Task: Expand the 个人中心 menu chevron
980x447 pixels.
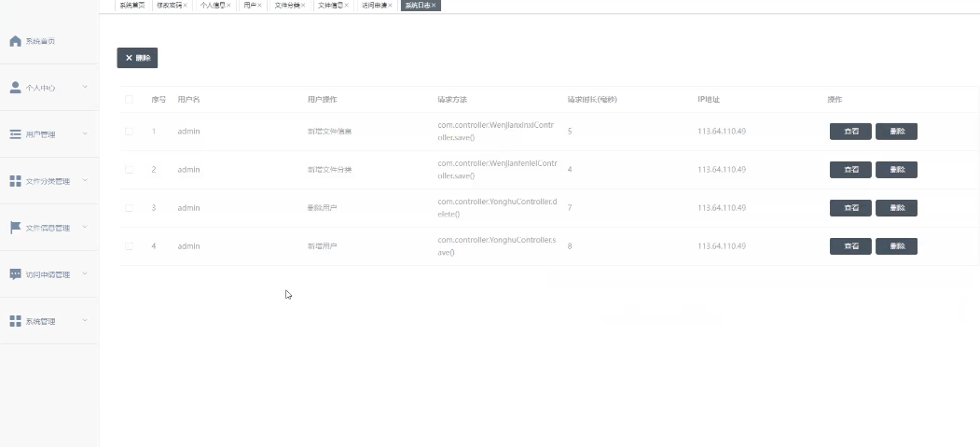Action: click(x=85, y=88)
